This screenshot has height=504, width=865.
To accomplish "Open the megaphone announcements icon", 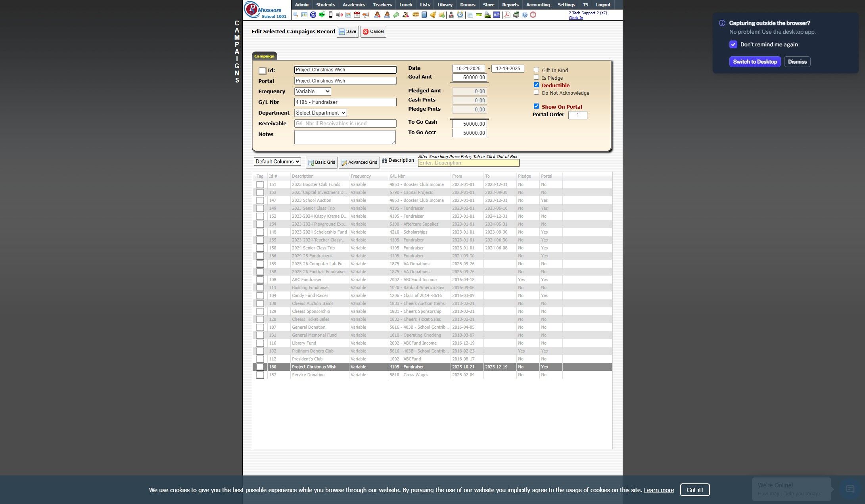I will (366, 15).
